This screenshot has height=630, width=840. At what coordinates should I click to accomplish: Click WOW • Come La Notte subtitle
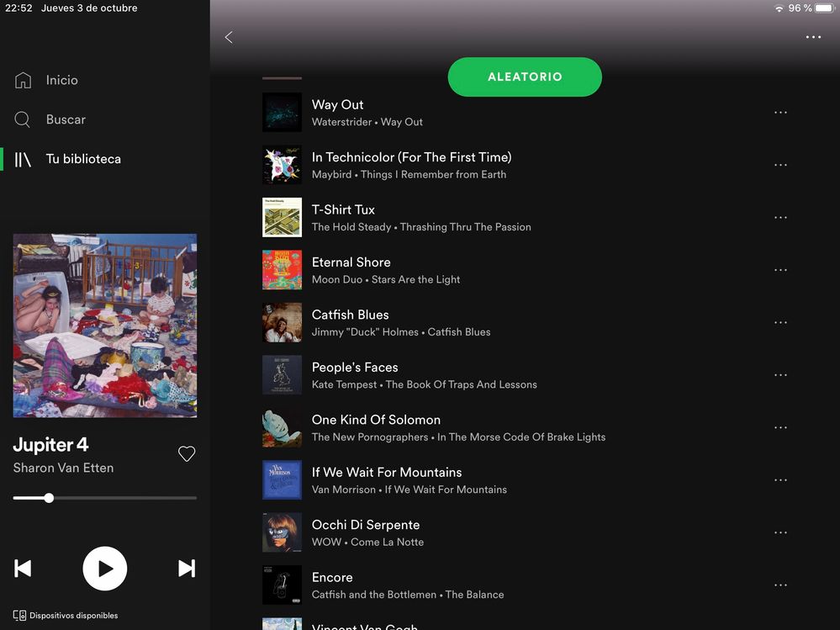(x=367, y=543)
